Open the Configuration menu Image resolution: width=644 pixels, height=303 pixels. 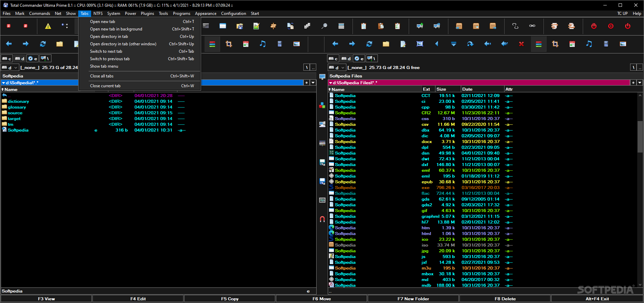point(233,14)
